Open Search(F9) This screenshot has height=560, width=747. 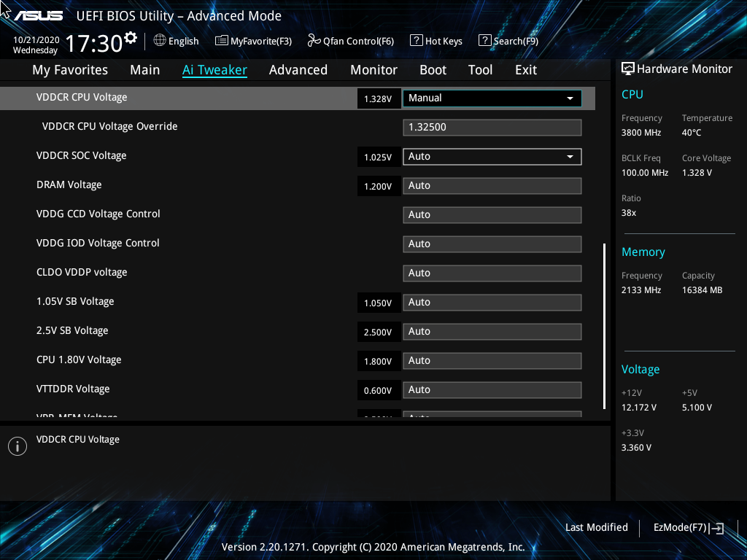click(x=508, y=41)
